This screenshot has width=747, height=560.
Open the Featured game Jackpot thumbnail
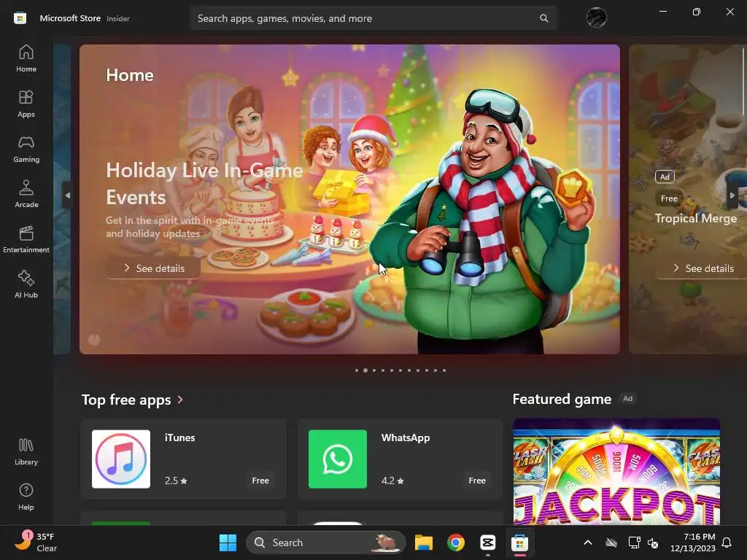[616, 472]
